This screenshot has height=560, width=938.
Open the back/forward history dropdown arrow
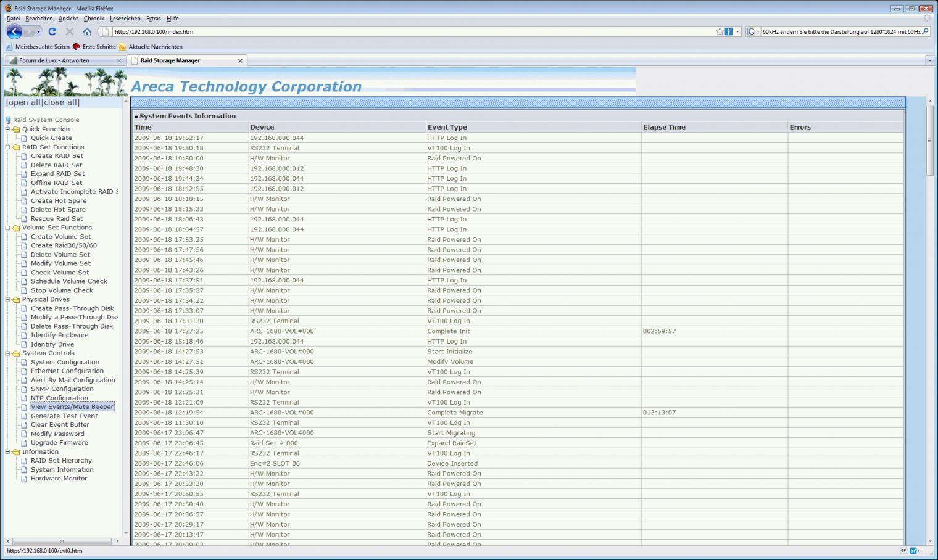tap(38, 31)
